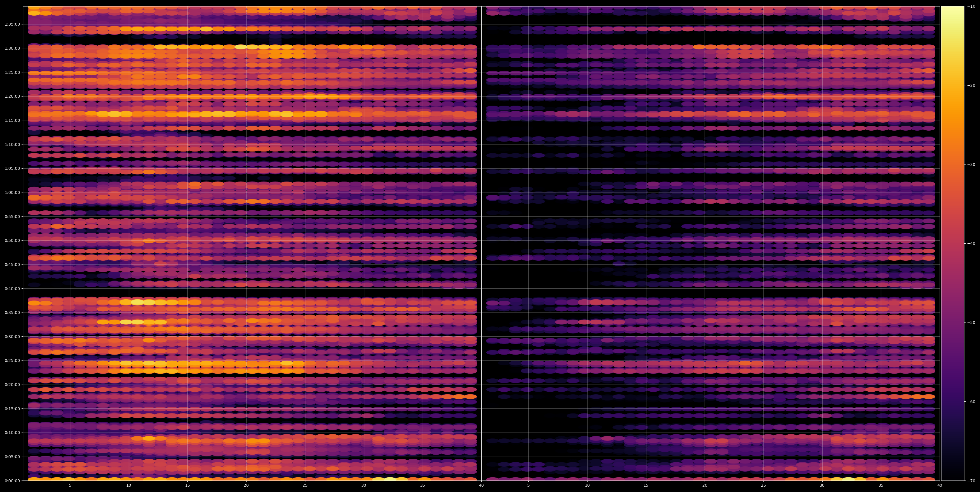Image resolution: width=980 pixels, height=492 pixels.
Task: Click the 0:25:00 tick on the time axis
Action: (12, 360)
